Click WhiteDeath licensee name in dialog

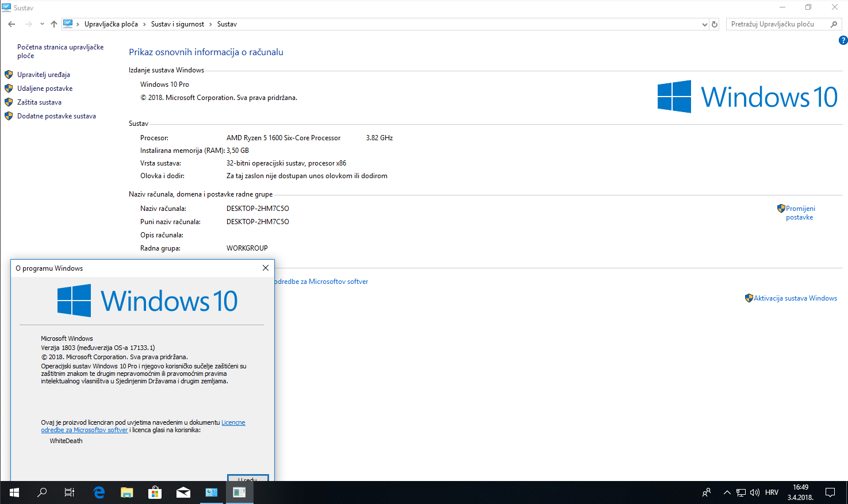[66, 441]
